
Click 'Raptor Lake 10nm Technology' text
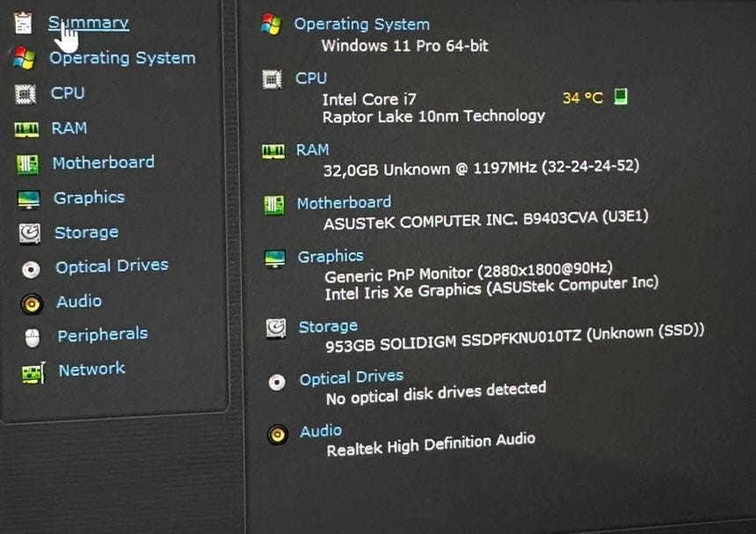(434, 116)
